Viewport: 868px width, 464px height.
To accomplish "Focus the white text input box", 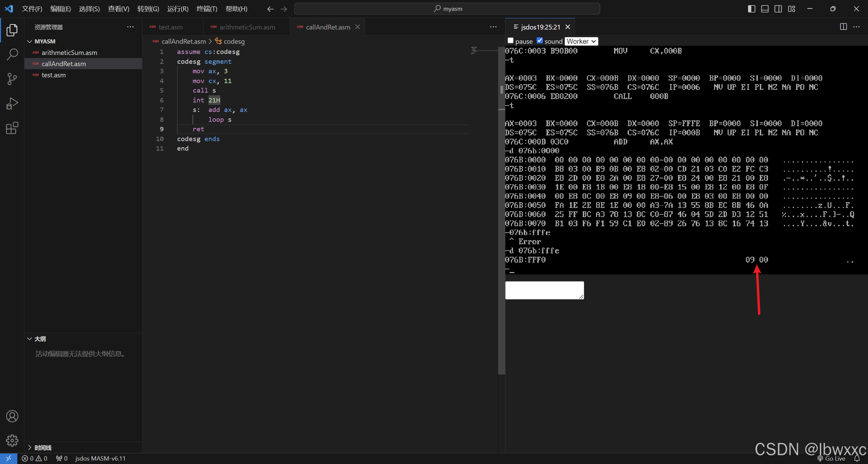I will pyautogui.click(x=545, y=290).
